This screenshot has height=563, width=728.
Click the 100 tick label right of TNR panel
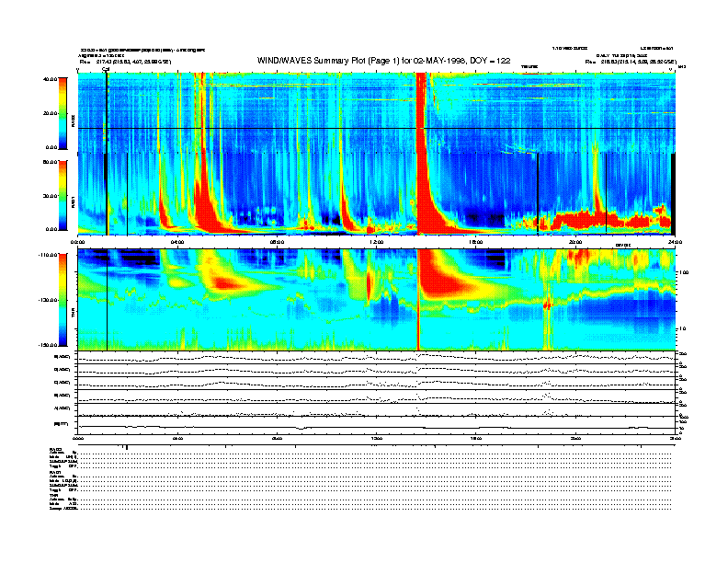pos(684,272)
